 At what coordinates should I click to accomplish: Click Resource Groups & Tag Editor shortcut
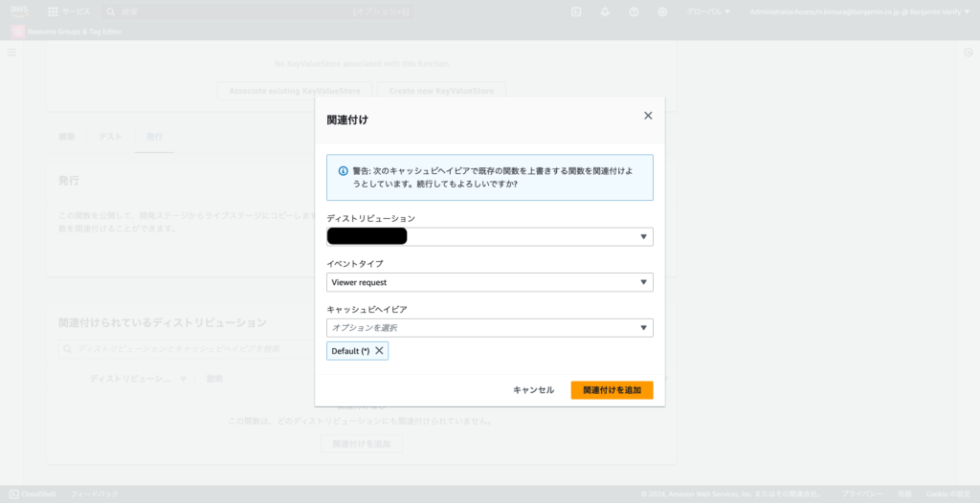click(67, 32)
